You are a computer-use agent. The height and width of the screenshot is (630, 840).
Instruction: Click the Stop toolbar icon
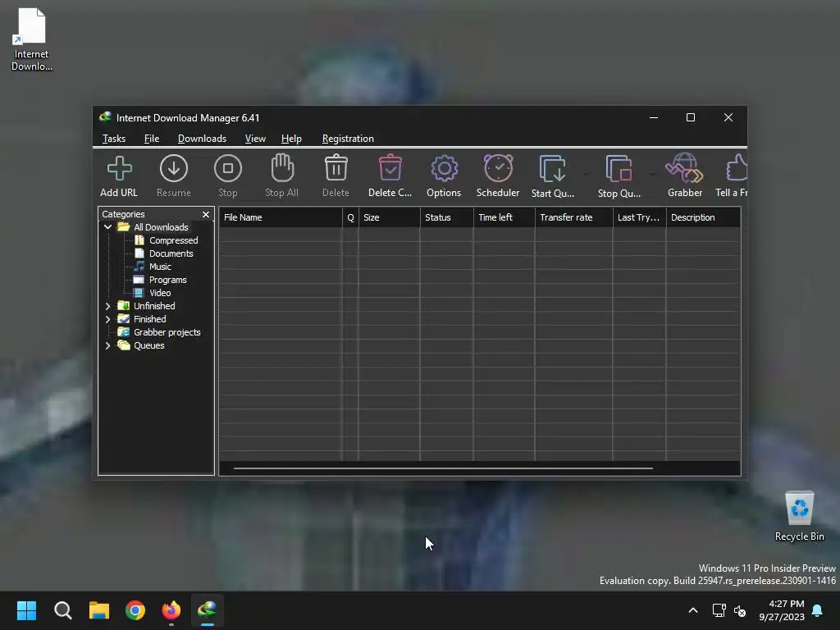pos(228,168)
